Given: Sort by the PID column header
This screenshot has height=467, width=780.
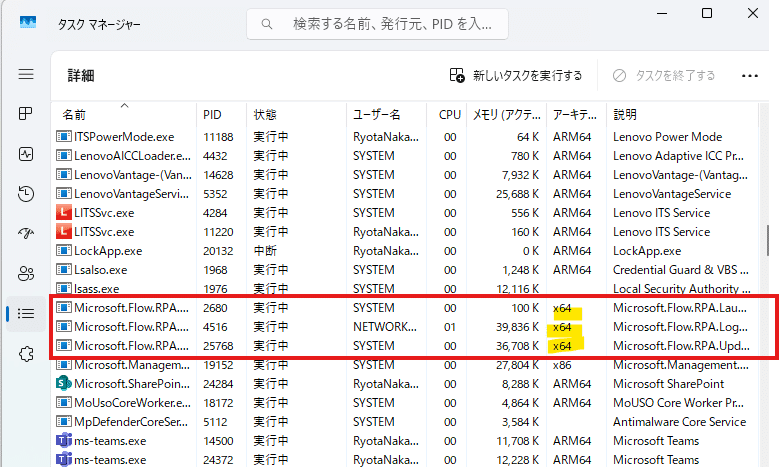Looking at the screenshot, I should (221, 114).
